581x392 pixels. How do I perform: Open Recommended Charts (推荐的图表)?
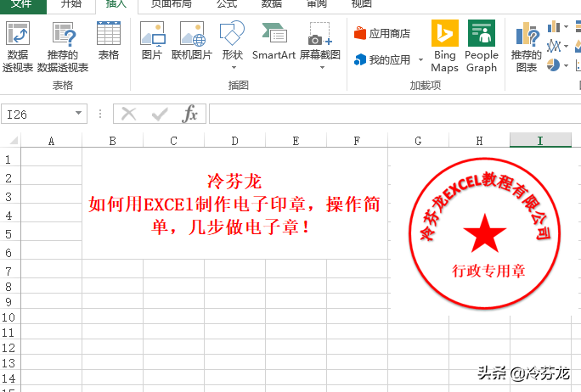tap(526, 47)
